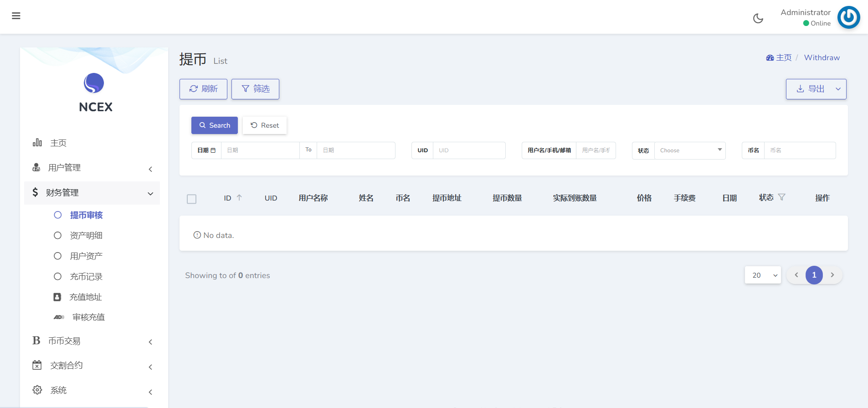Tick the select-all checkbox in table header
868x408 pixels.
192,199
